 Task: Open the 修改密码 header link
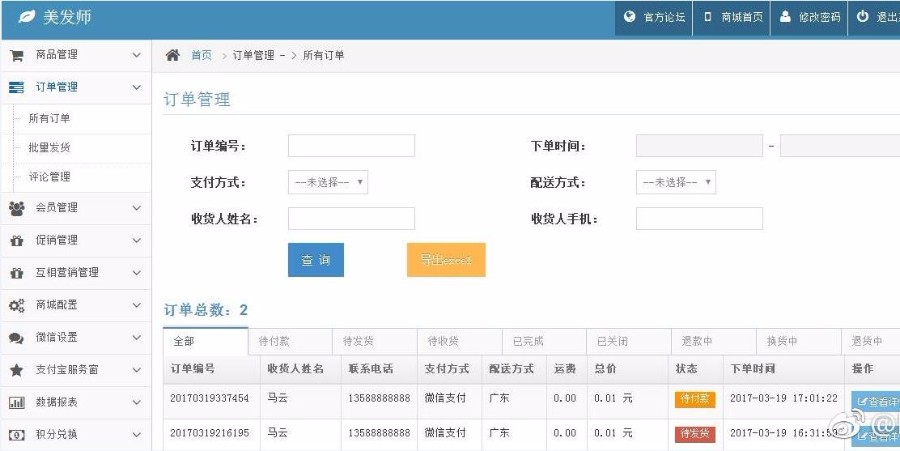pyautogui.click(x=809, y=17)
